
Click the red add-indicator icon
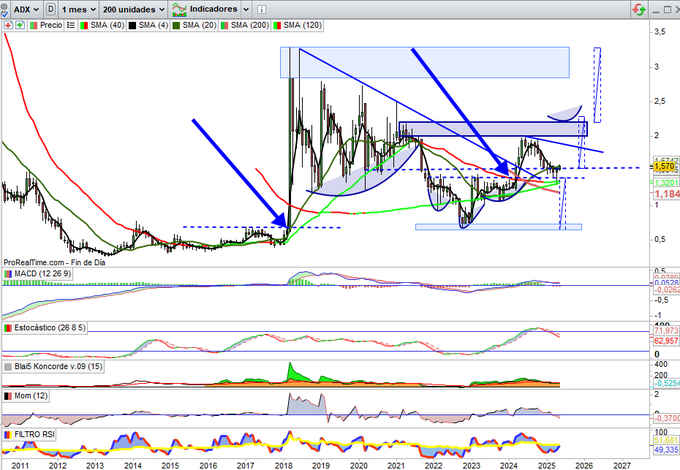point(8,25)
